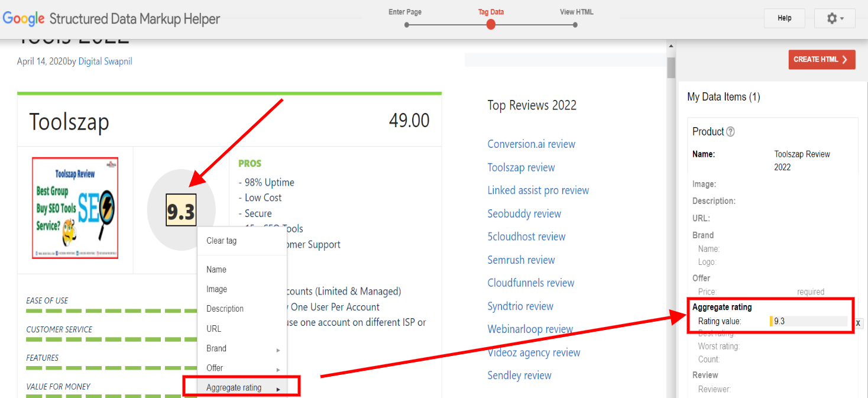Expand the Brand submenu
The image size is (868, 398).
click(x=242, y=348)
